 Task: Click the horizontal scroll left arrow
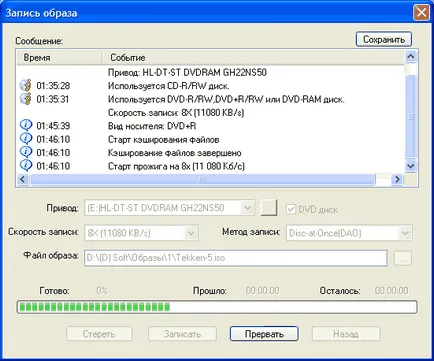pyautogui.click(x=22, y=179)
